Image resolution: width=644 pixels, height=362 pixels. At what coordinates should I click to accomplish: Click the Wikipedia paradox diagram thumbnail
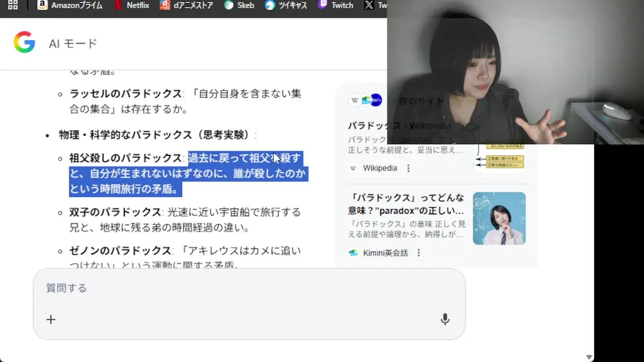coord(500,158)
